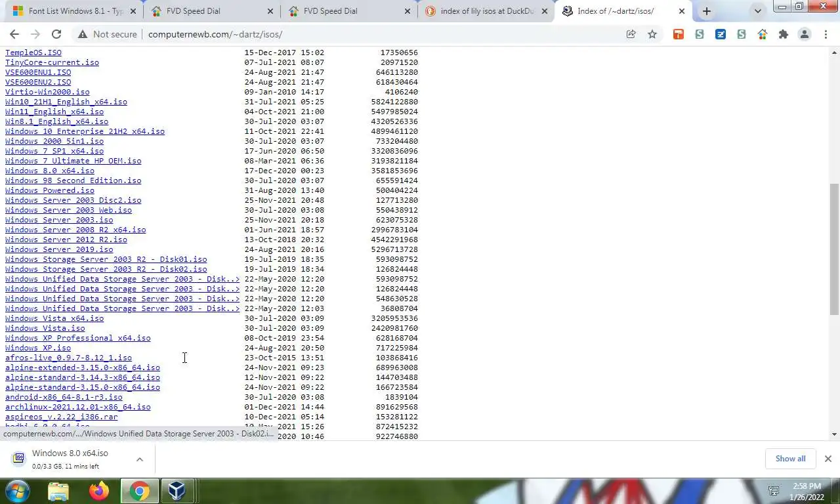
Task: Open the Extensions puzzle piece menu
Action: coord(783,34)
